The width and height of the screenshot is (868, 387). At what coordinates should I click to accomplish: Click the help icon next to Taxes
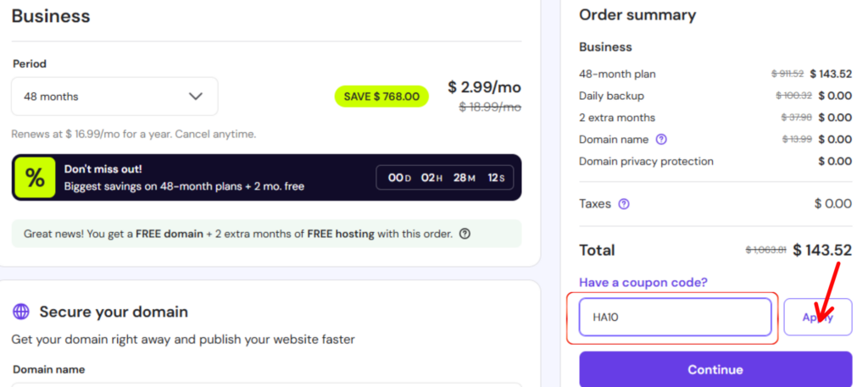pos(624,204)
